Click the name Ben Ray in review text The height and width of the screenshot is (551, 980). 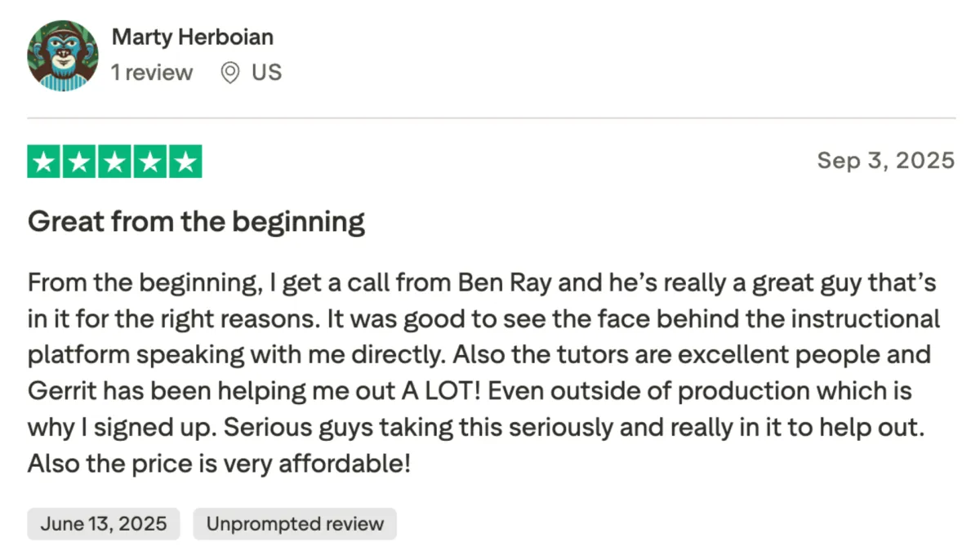[x=496, y=284]
